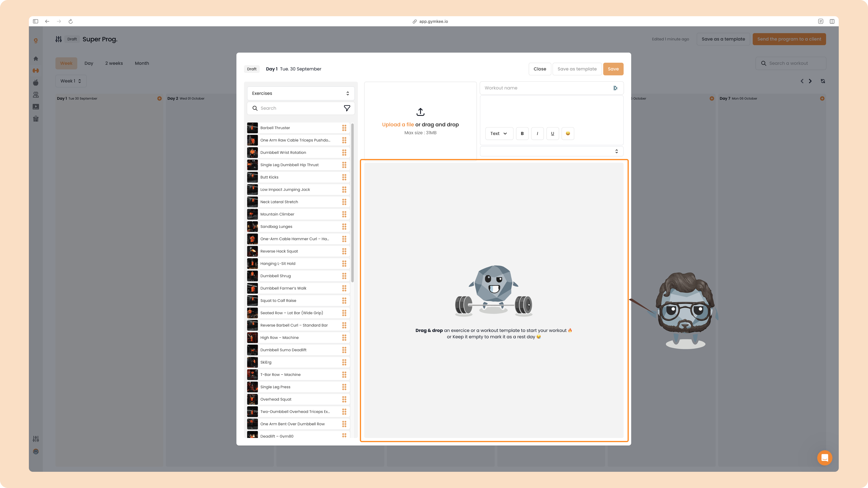Image resolution: width=868 pixels, height=488 pixels.
Task: Click the browser back arrow
Action: click(x=47, y=21)
